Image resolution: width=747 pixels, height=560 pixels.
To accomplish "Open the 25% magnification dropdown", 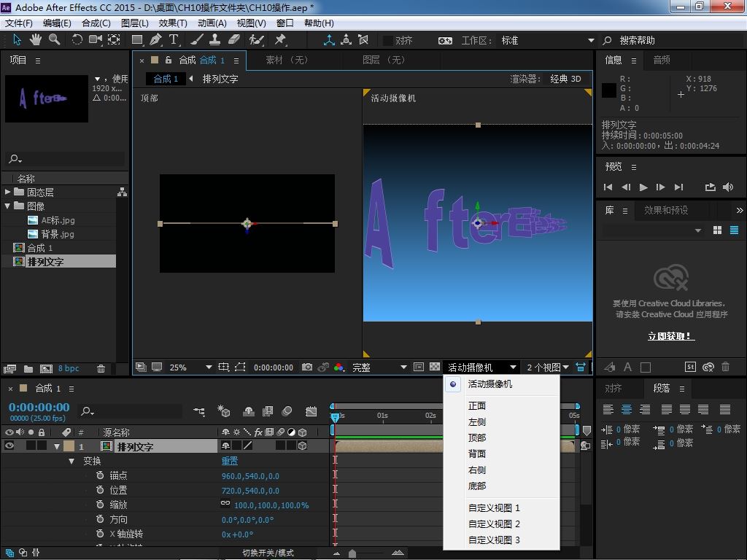I will pyautogui.click(x=189, y=367).
